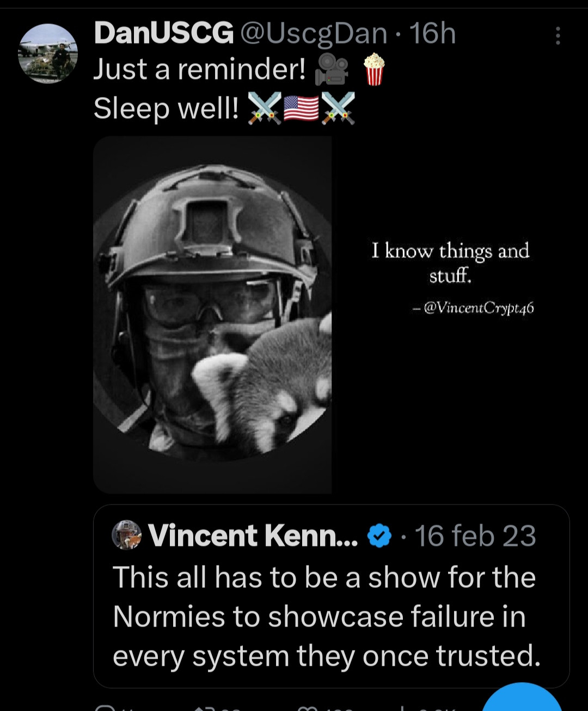This screenshot has height=711, width=588.
Task: Open the quoted tweet about Normies
Action: click(327, 617)
